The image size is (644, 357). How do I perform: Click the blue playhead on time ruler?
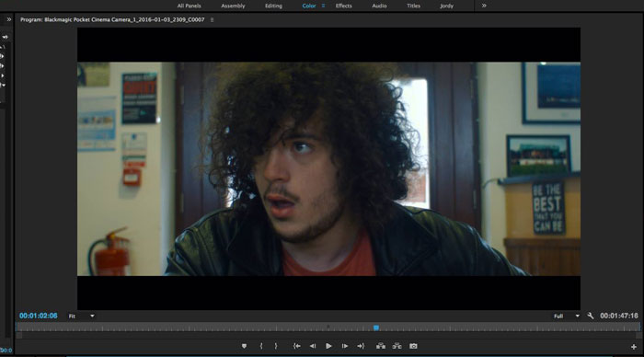tap(375, 328)
